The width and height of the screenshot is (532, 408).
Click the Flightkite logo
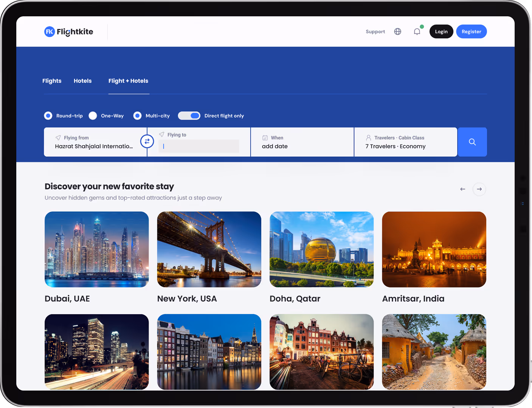68,32
